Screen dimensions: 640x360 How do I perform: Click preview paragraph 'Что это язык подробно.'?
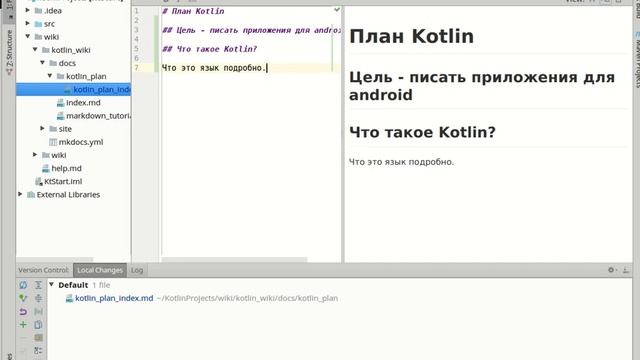click(x=401, y=162)
